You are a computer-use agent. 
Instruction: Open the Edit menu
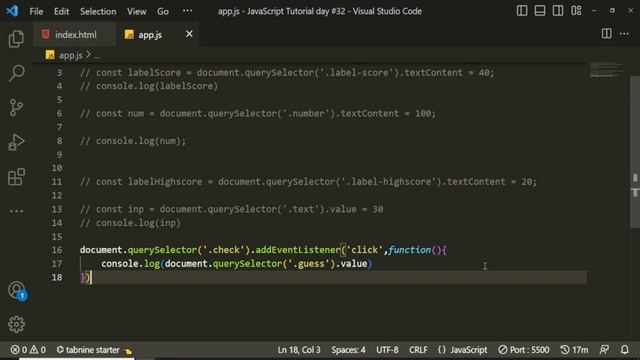click(62, 11)
